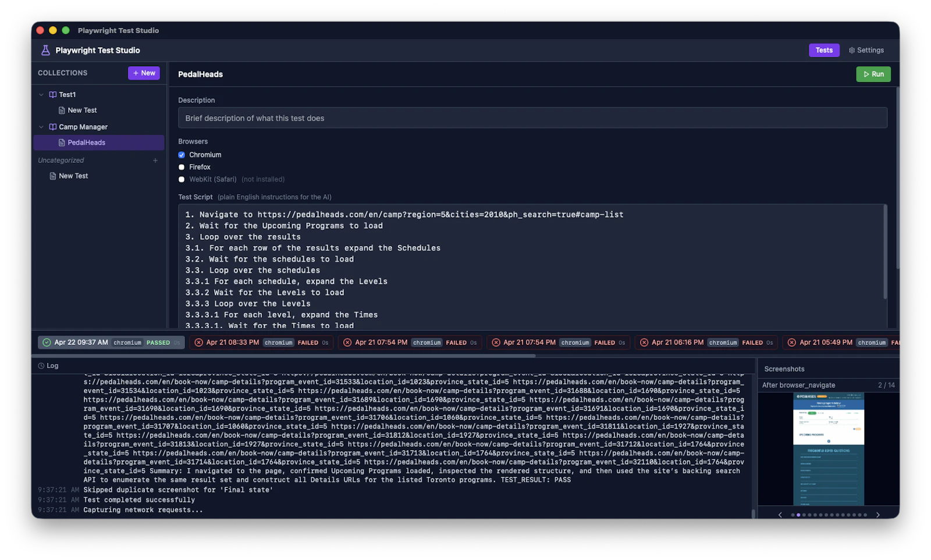This screenshot has width=931, height=560.
Task: Click failed icon on Apr 21 05:49 PM run
Action: point(791,343)
